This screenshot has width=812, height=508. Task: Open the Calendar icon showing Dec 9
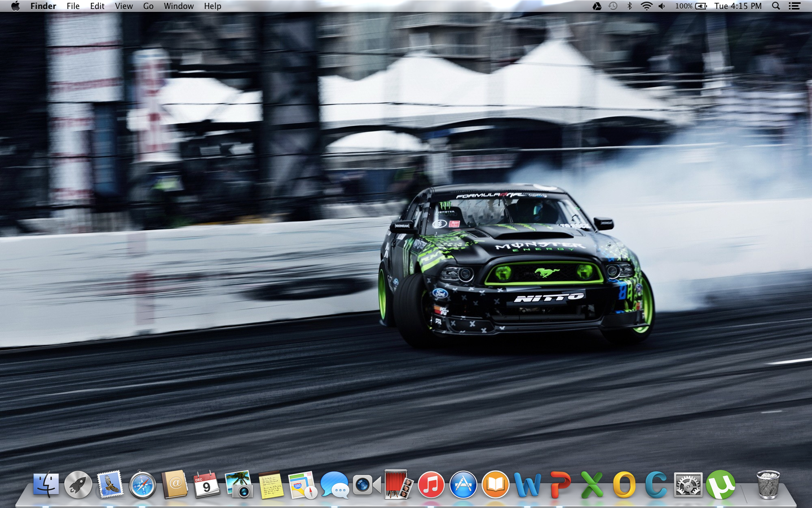tap(207, 485)
